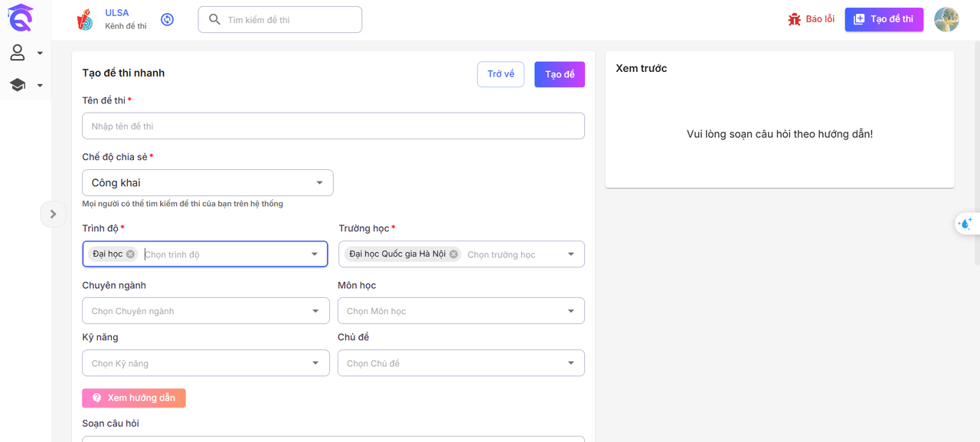The image size is (980, 442).
Task: Open Xem hướng dẫn guide button
Action: 134,398
